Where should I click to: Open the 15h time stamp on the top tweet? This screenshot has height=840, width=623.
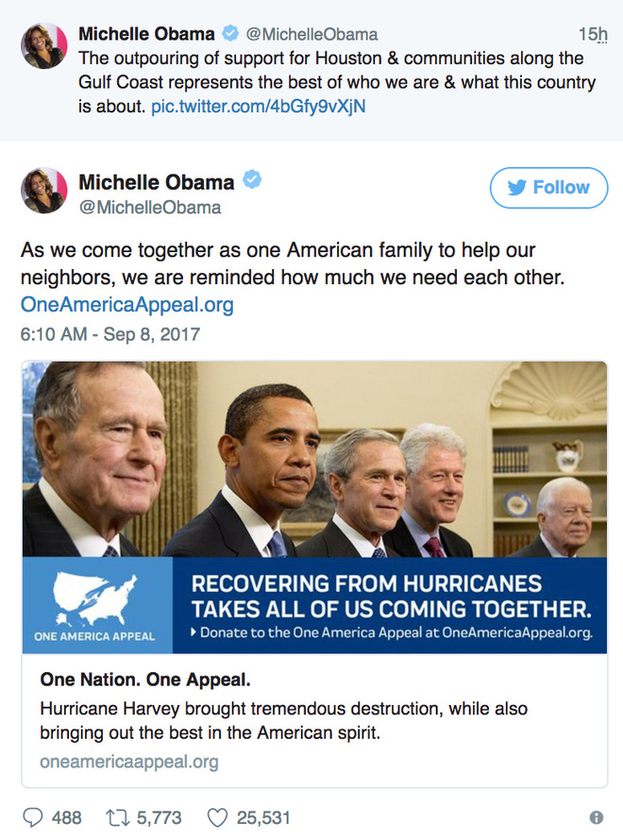point(593,34)
